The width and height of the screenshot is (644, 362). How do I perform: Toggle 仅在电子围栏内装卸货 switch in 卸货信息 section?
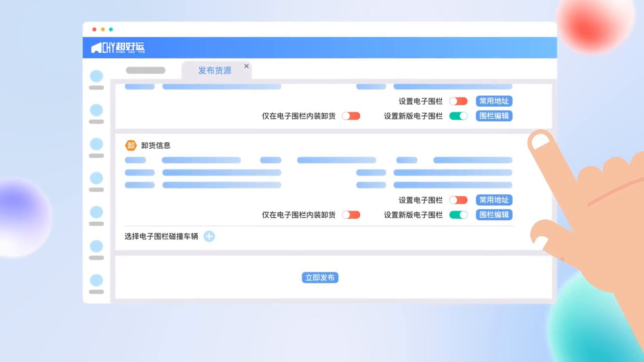[x=351, y=215]
